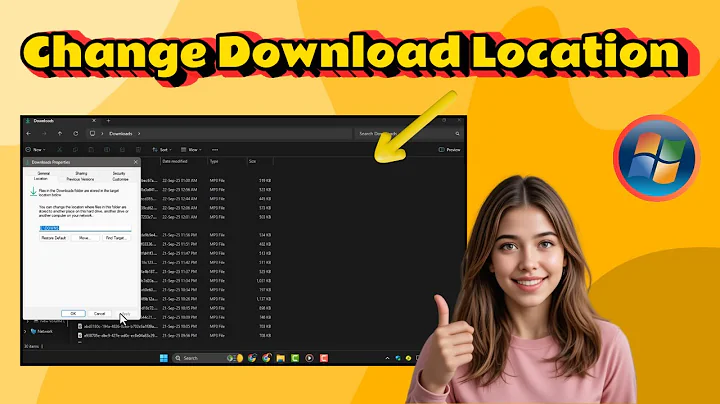Open a new File Explorer tab
The width and height of the screenshot is (720, 404).
point(108,121)
